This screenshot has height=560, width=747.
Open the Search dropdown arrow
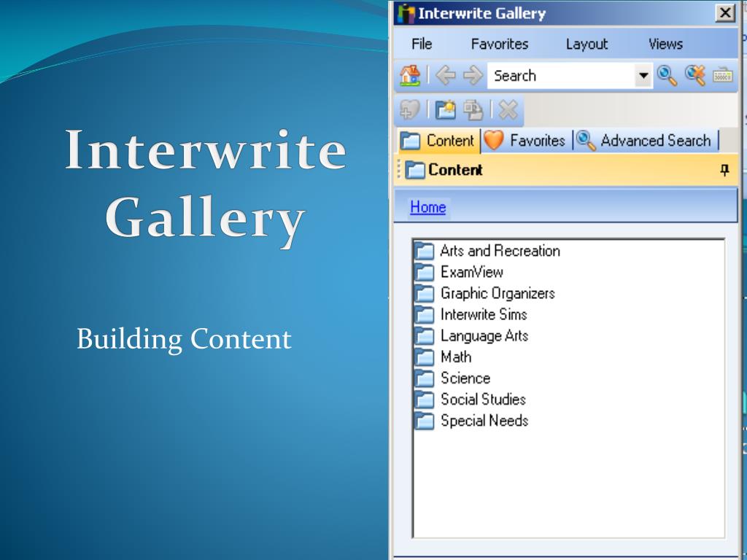tap(643, 76)
